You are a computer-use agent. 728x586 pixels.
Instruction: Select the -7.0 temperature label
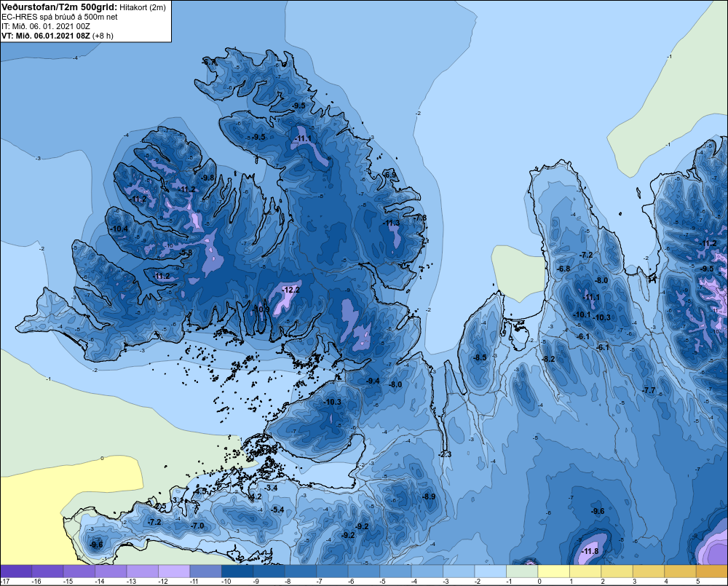click(x=197, y=526)
